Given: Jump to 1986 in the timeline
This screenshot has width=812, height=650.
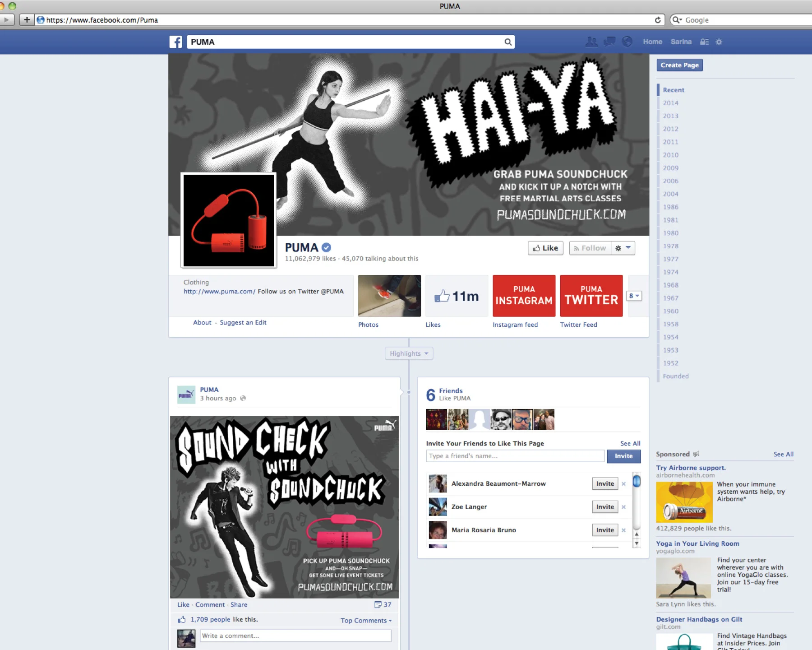Looking at the screenshot, I should coord(670,207).
